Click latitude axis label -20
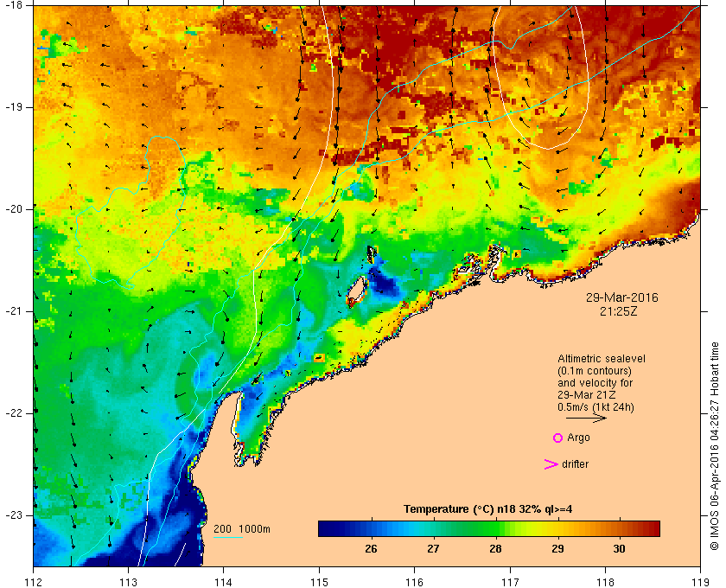 click(14, 209)
